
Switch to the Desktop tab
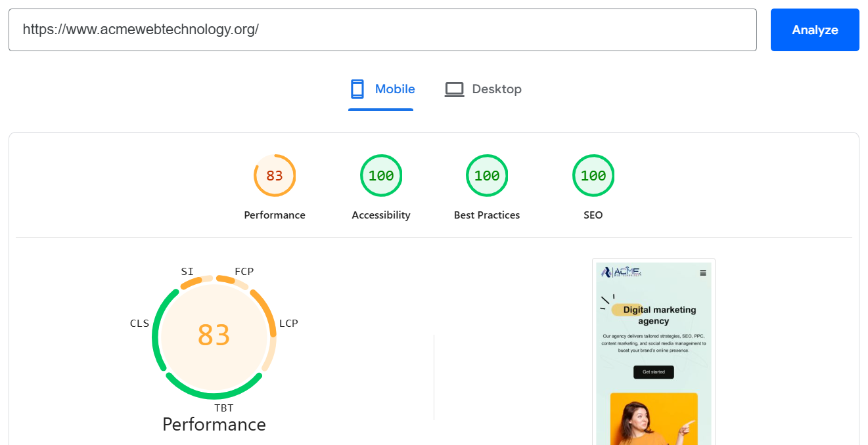pos(496,89)
